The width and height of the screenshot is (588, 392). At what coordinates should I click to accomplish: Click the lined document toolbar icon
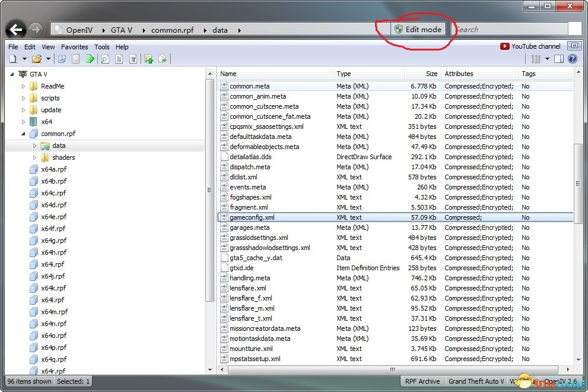(119, 59)
